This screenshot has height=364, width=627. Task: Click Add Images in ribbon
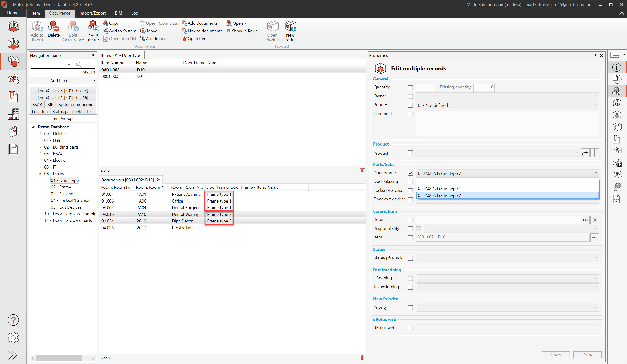(x=154, y=38)
